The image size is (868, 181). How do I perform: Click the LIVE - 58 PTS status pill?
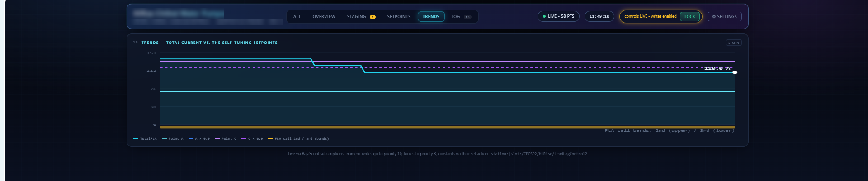[558, 16]
